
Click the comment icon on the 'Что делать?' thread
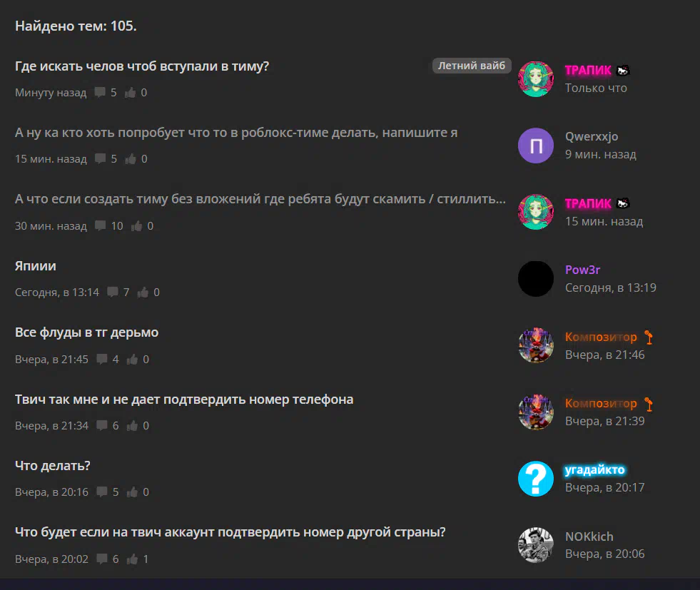[x=102, y=492]
